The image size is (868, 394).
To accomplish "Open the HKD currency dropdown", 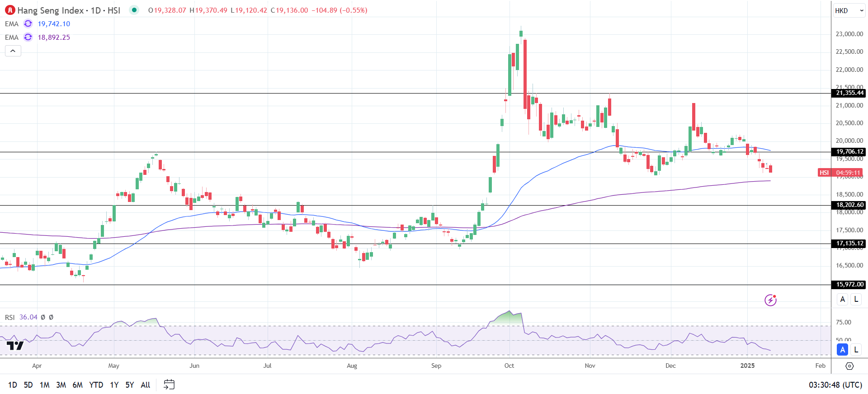I will [849, 11].
